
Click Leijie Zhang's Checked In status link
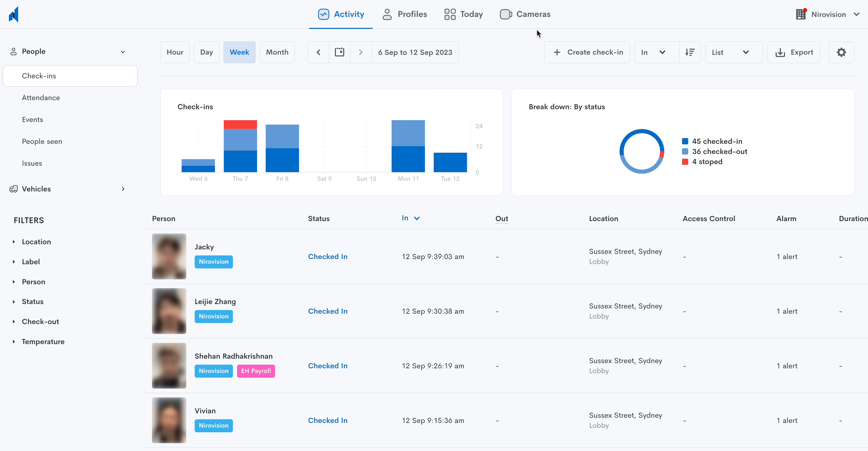pyautogui.click(x=328, y=311)
